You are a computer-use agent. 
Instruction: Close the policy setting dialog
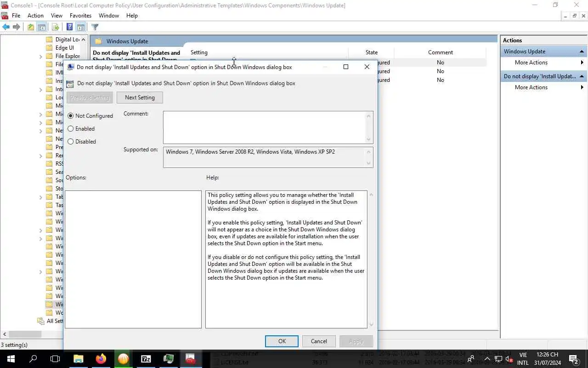point(367,67)
